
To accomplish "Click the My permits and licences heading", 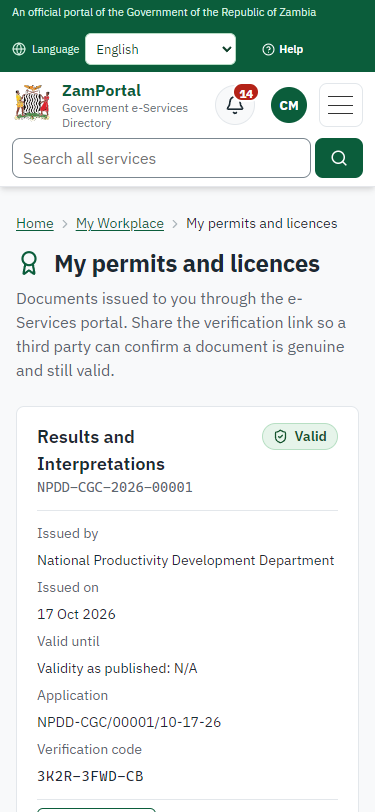I will coord(187,264).
